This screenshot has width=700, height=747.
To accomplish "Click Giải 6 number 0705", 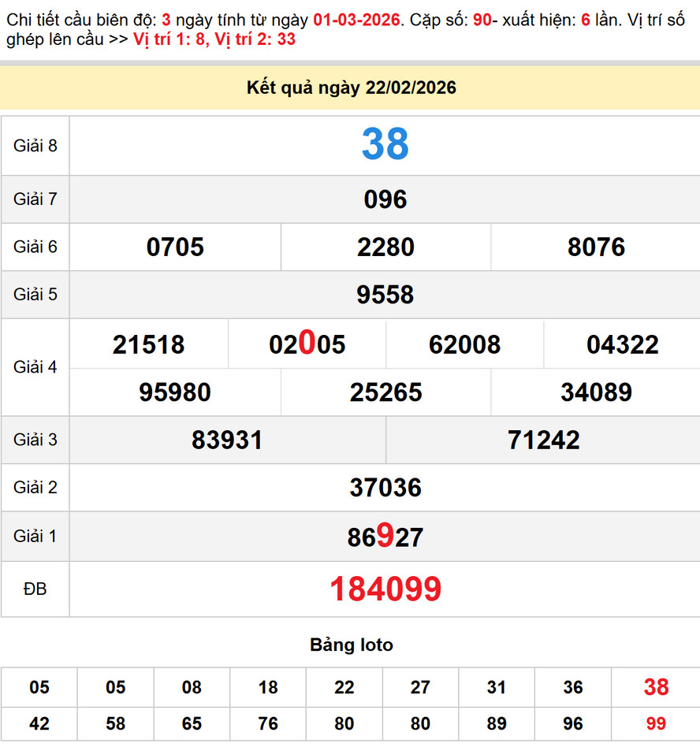I will pyautogui.click(x=175, y=247).
